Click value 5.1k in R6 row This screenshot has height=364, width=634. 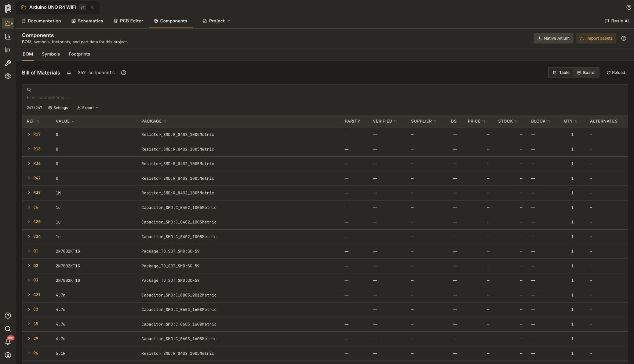[x=61, y=353]
